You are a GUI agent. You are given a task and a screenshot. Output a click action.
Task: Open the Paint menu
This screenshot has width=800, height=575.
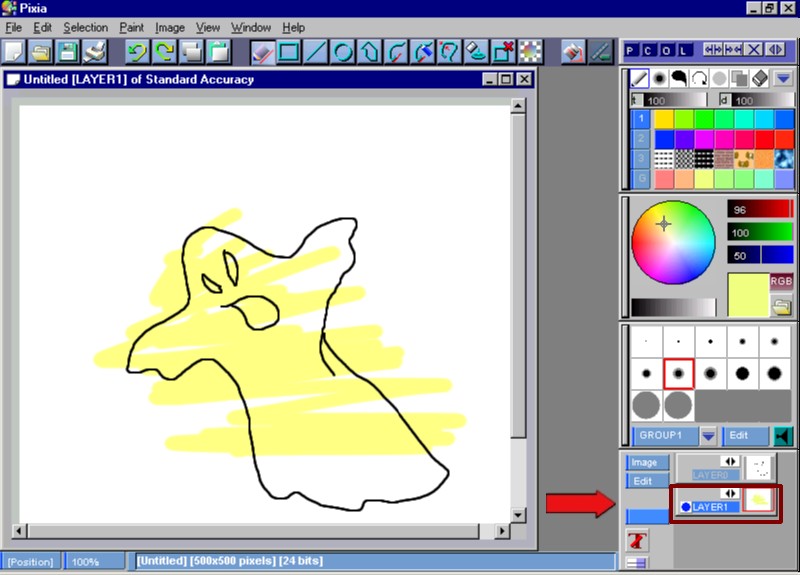coord(131,28)
